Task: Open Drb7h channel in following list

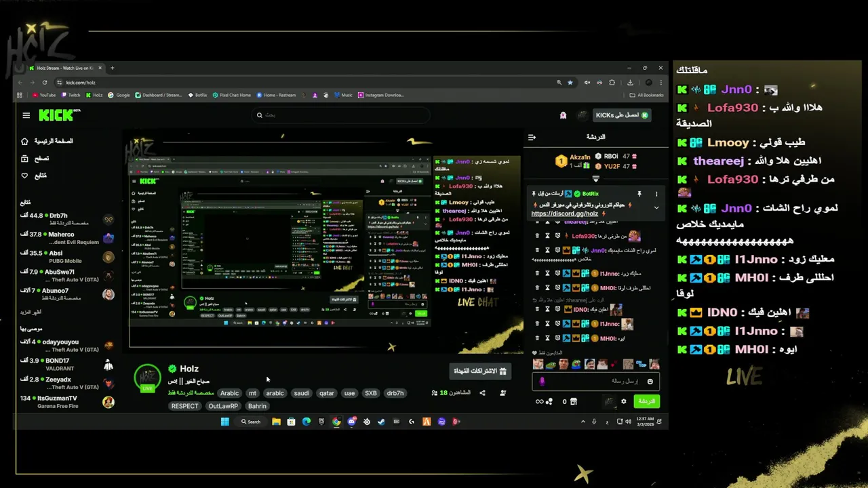Action: pyautogui.click(x=67, y=219)
